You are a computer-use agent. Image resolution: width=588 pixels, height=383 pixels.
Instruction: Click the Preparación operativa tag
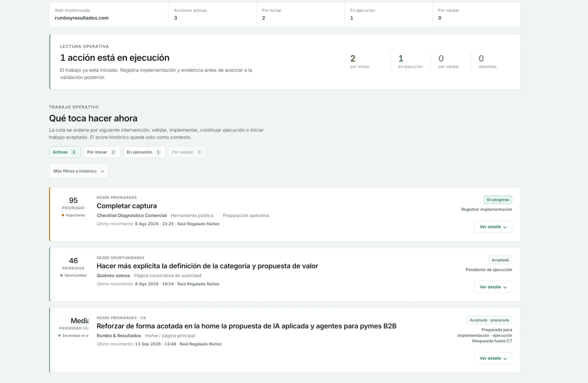[246, 216]
